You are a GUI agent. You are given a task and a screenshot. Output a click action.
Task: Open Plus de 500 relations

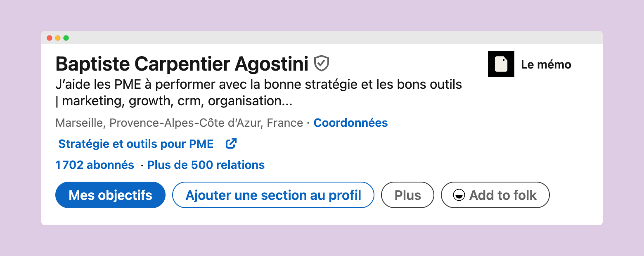206,165
